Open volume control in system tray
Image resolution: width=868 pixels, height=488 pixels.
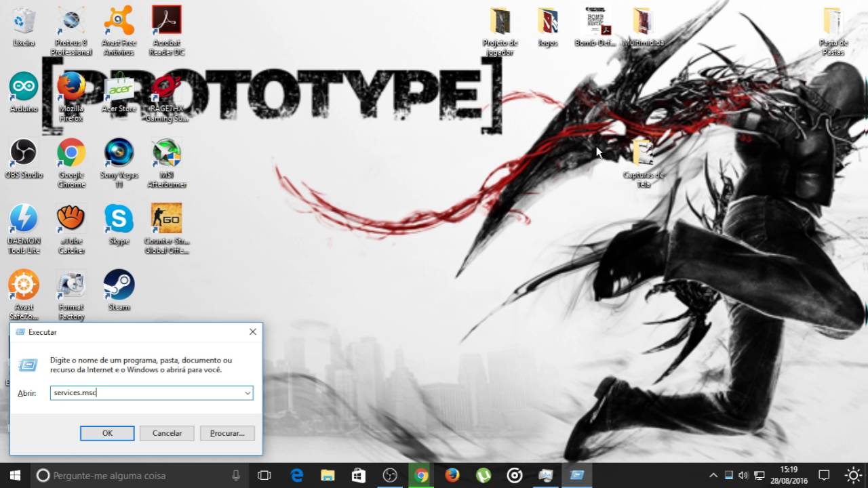pos(743,475)
